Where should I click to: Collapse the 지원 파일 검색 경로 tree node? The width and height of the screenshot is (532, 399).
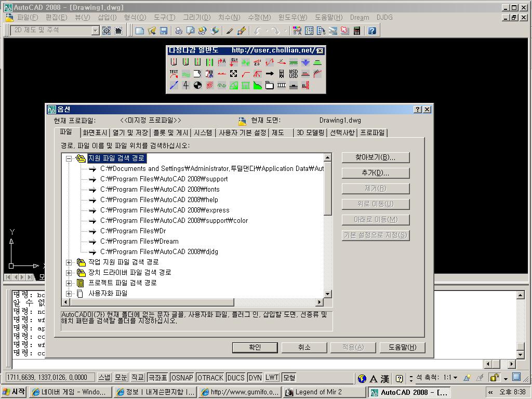pyautogui.click(x=69, y=158)
